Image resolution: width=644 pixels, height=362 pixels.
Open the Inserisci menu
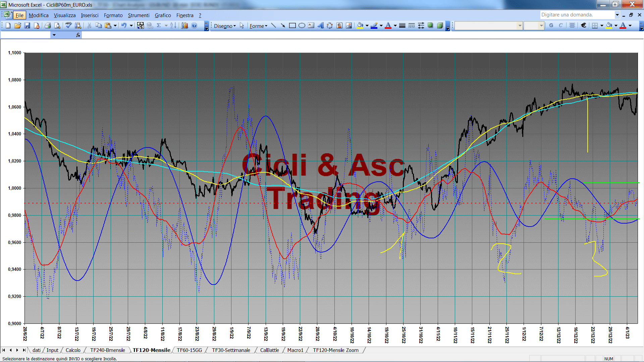click(90, 15)
